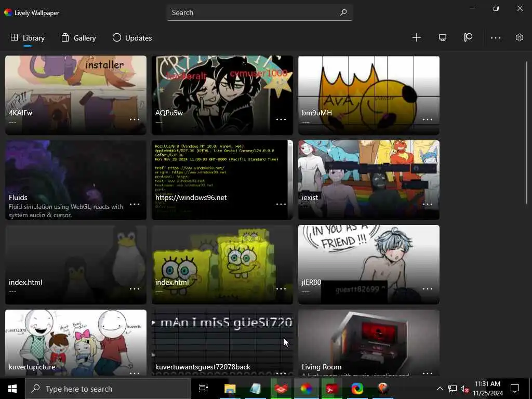Screen dimensions: 532x399
Task: Open options menu for AQPu5w wallpaper
Action: pyautogui.click(x=281, y=119)
